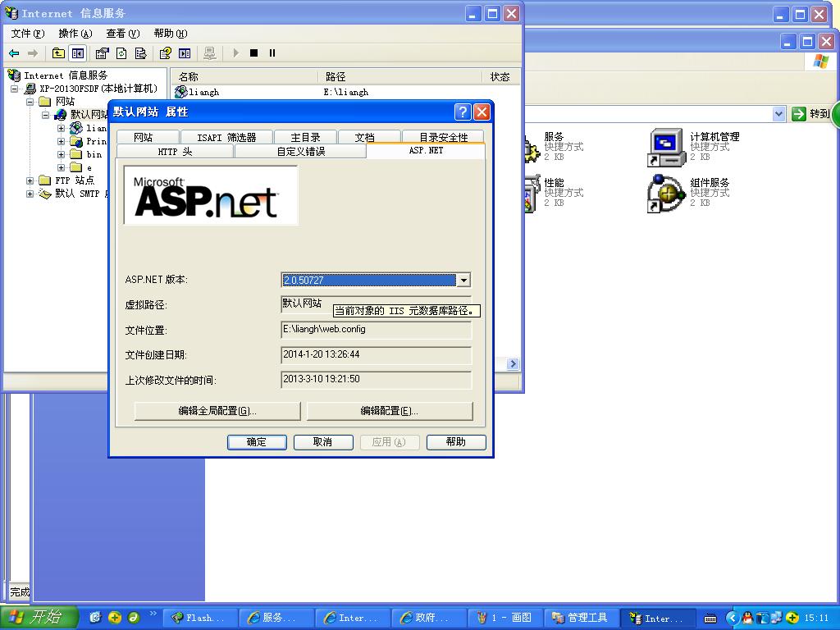Switch to the 主目录 tab
The image size is (840, 630).
coord(305,137)
